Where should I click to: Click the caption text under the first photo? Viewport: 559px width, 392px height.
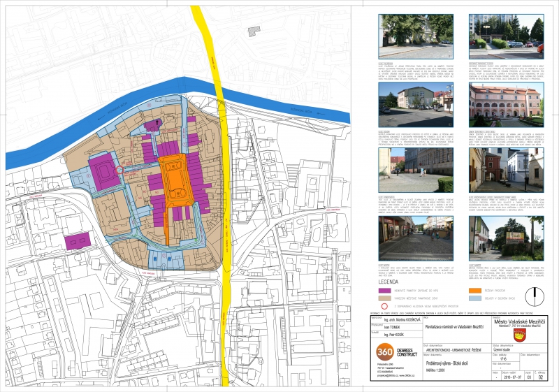pyautogui.click(x=416, y=70)
